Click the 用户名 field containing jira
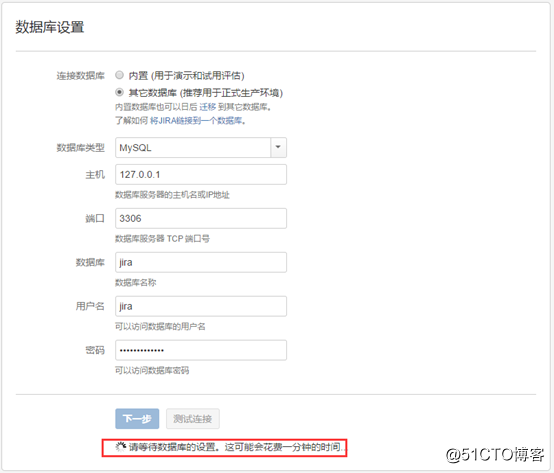Viewport: 554px width, 473px height. (201, 306)
